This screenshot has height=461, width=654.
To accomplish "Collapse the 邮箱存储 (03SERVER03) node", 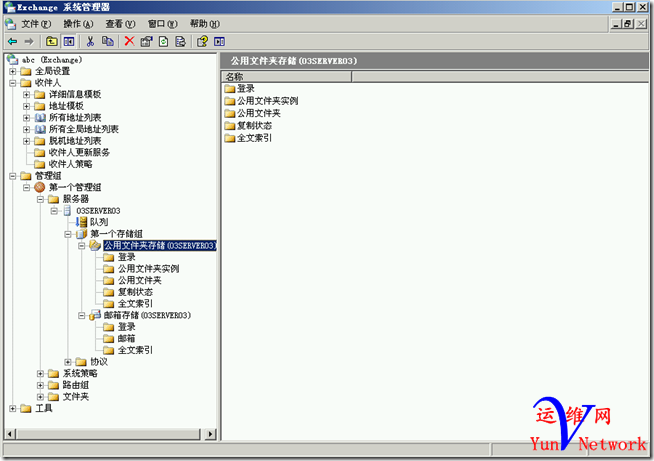I will (x=82, y=315).
